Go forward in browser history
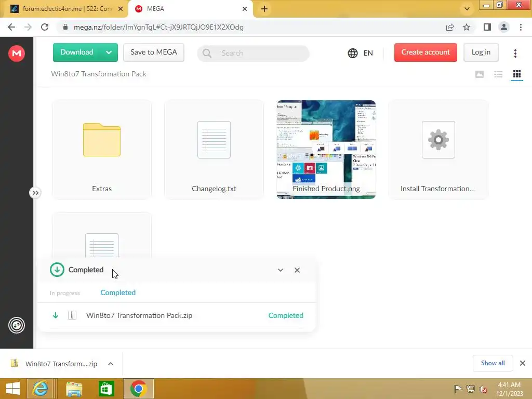 [28, 27]
